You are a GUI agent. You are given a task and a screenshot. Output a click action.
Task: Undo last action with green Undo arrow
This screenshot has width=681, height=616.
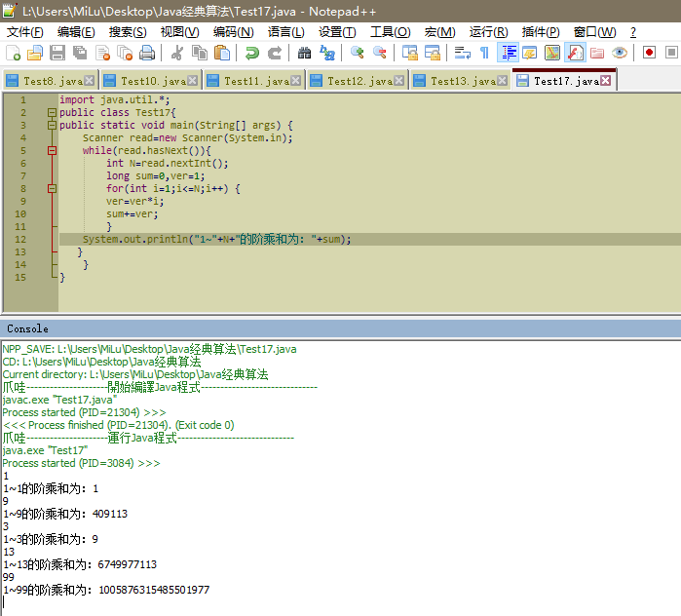252,53
